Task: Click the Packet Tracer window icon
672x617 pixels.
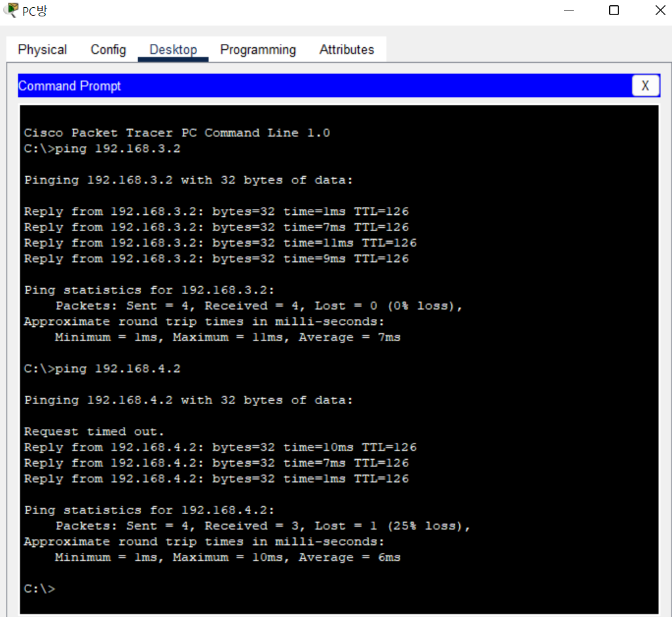Action: point(10,10)
